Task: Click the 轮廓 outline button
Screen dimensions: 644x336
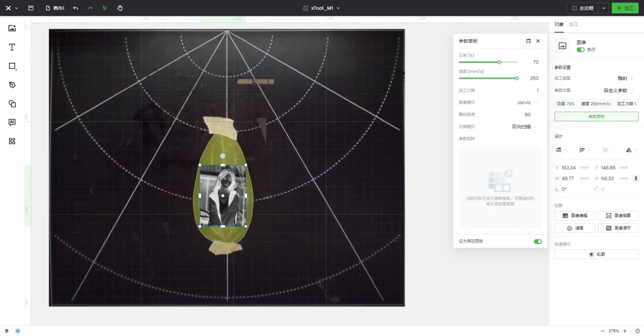Action: [x=596, y=254]
